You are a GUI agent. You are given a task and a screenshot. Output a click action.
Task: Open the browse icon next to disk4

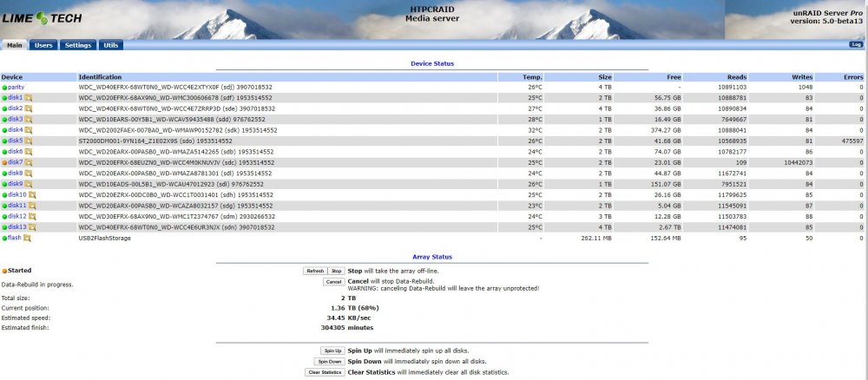tap(29, 130)
